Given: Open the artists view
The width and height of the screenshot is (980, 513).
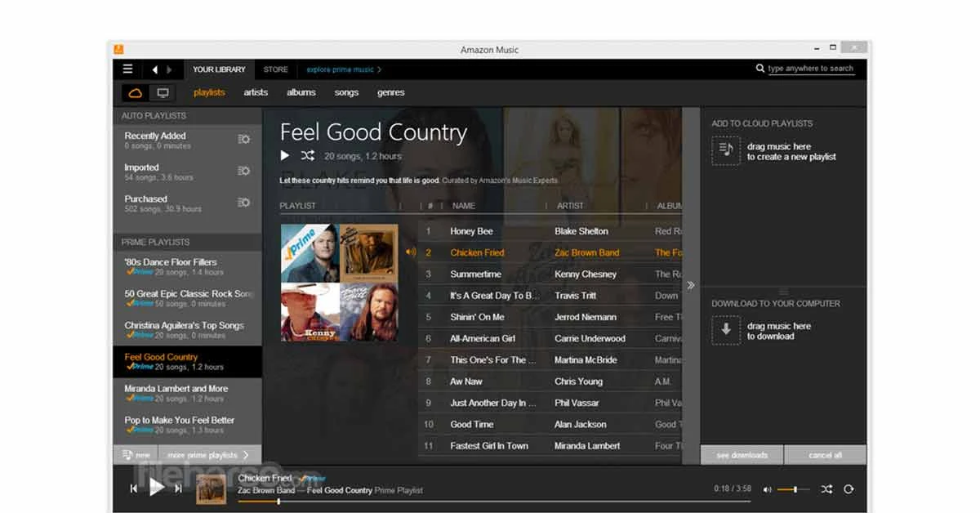Looking at the screenshot, I should click(256, 92).
